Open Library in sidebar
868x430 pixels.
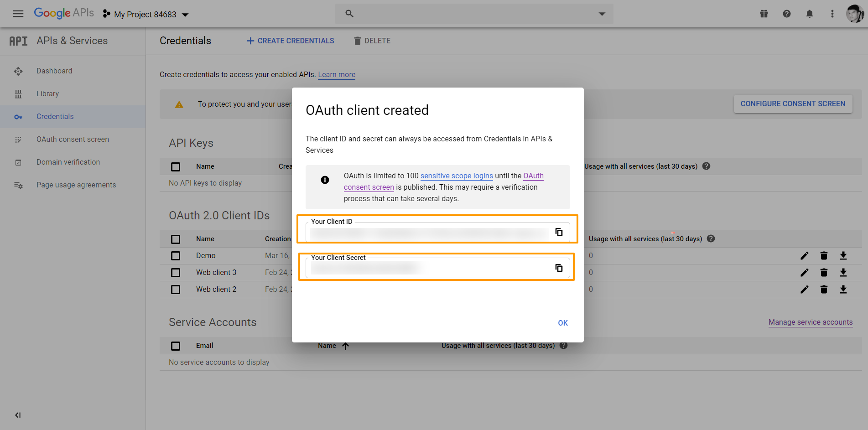tap(48, 94)
